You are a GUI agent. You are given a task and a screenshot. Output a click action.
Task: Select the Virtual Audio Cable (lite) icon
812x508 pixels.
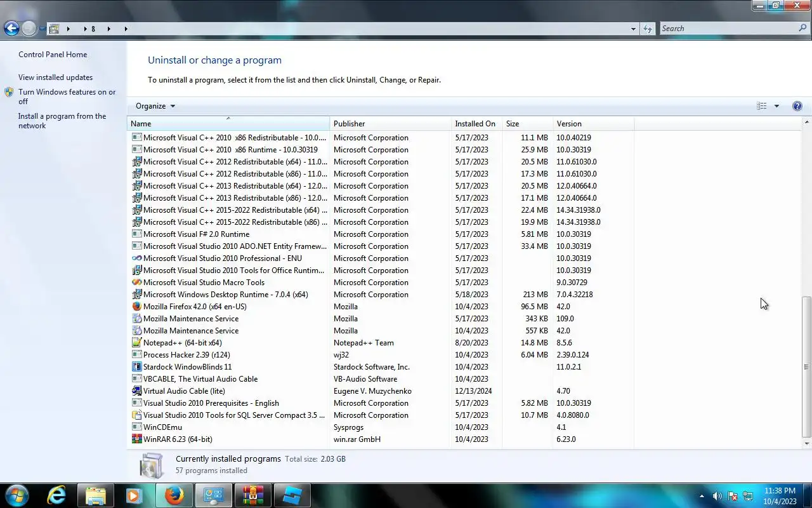[x=136, y=391]
